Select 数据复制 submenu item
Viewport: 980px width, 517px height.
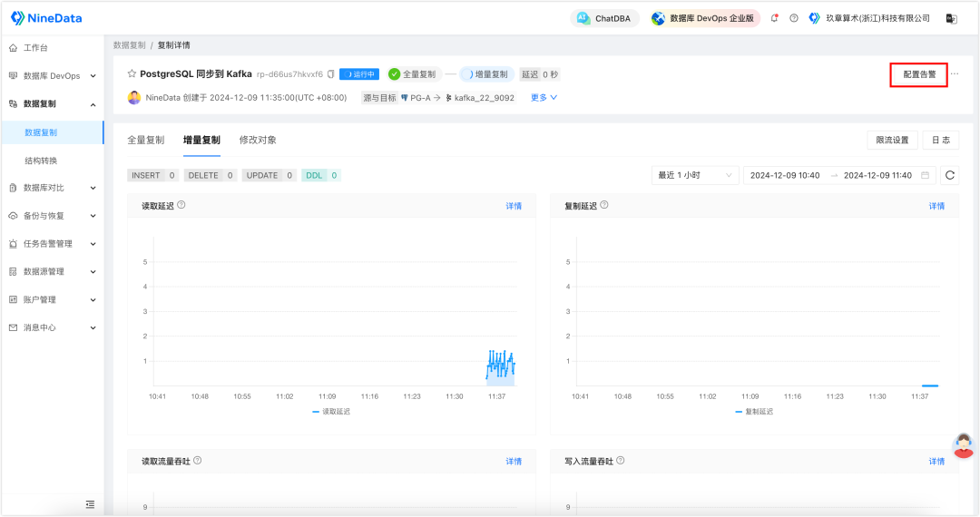pyautogui.click(x=53, y=132)
